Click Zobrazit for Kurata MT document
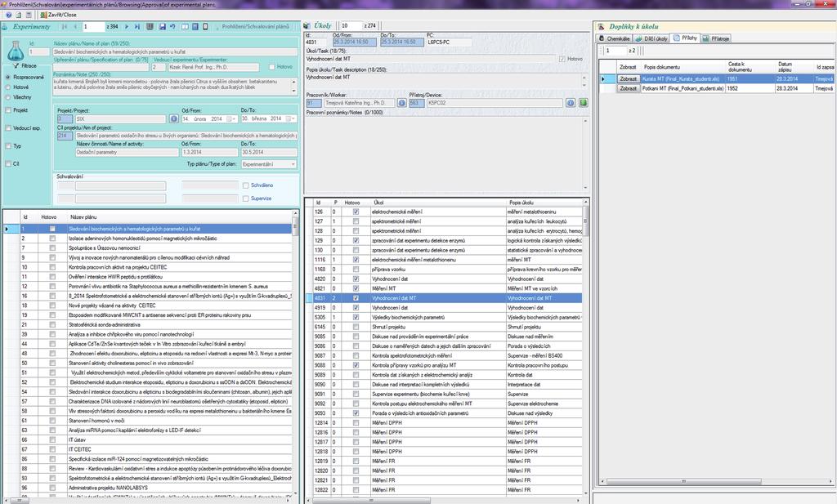 tap(629, 79)
